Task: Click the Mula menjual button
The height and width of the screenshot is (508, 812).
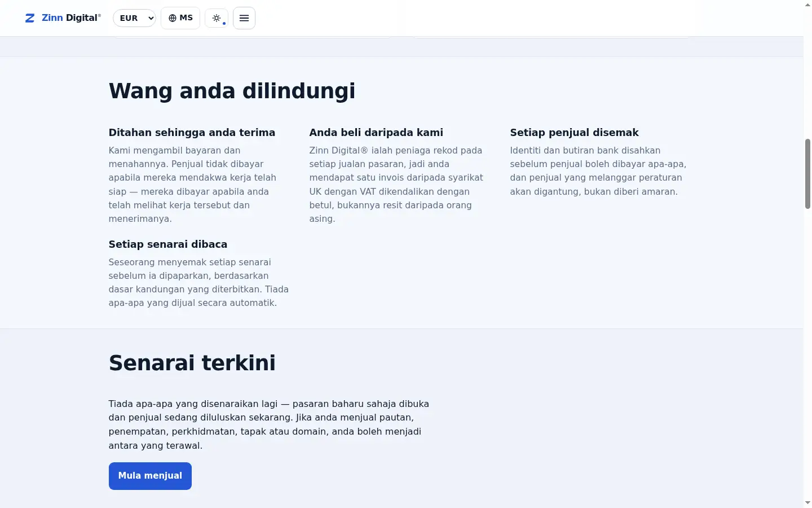Action: coord(150,476)
